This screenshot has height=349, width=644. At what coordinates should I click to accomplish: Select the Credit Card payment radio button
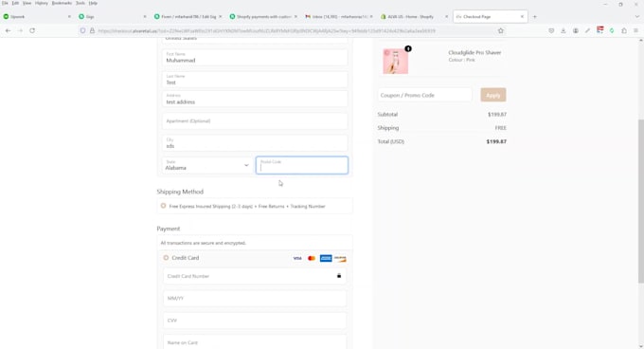(x=166, y=258)
